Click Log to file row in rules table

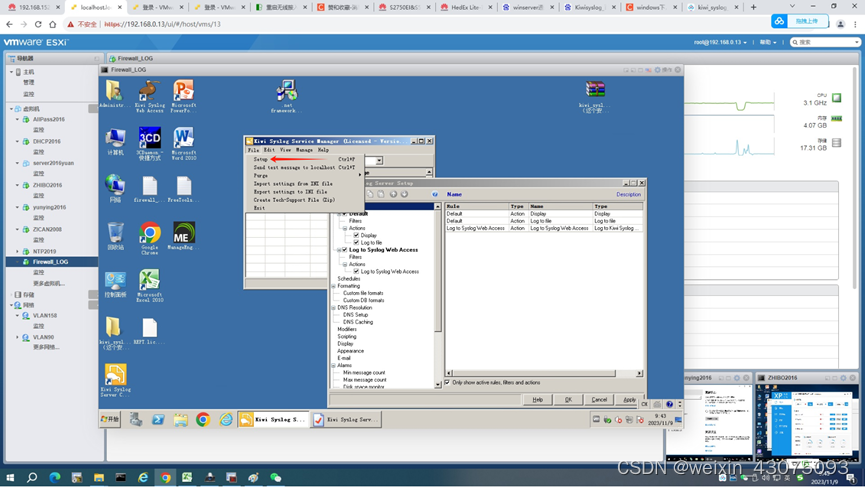543,221
